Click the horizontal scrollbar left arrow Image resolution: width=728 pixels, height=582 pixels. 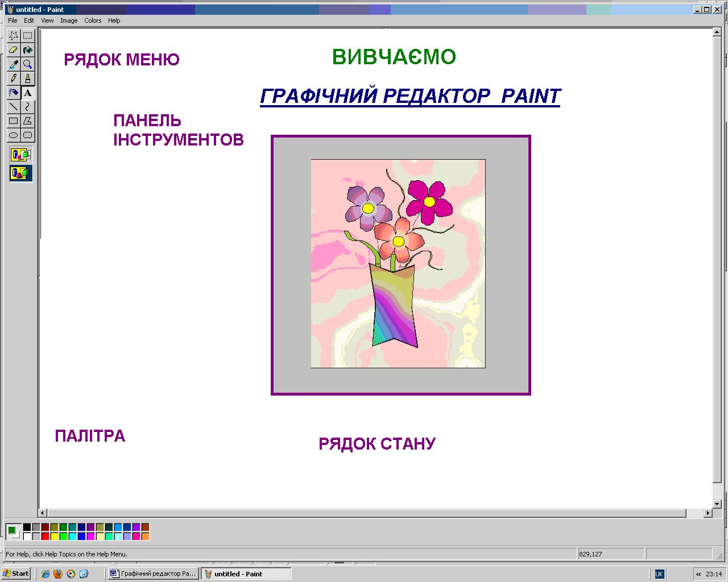point(42,513)
